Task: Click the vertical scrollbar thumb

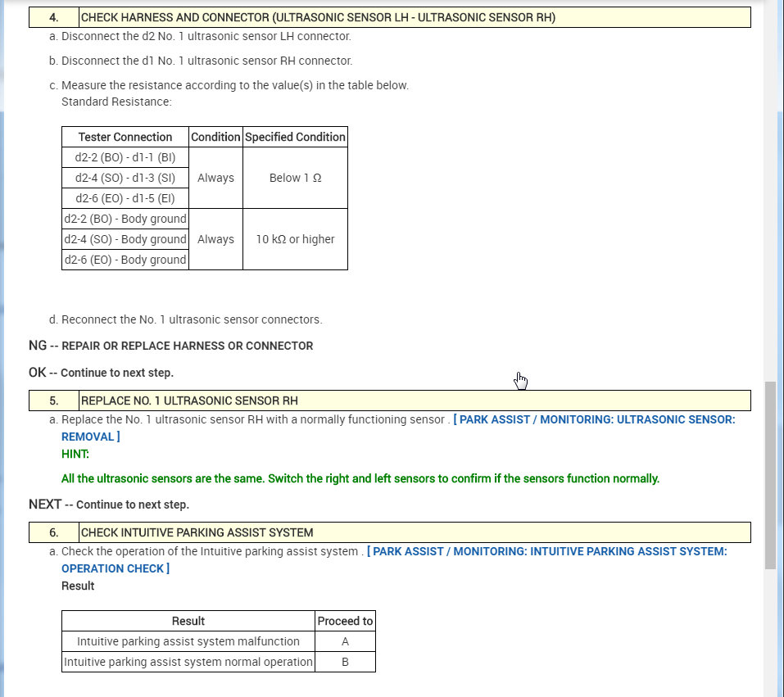Action: pyautogui.click(x=770, y=475)
